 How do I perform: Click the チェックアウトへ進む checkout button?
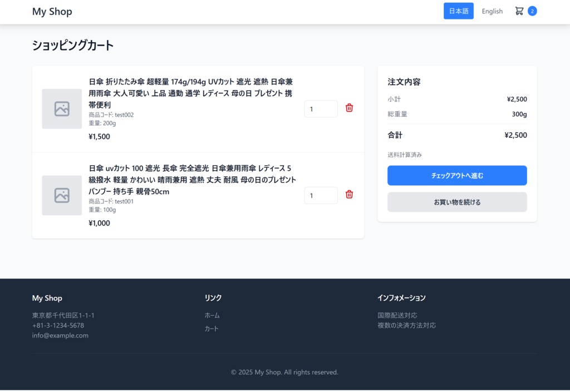[x=457, y=175]
